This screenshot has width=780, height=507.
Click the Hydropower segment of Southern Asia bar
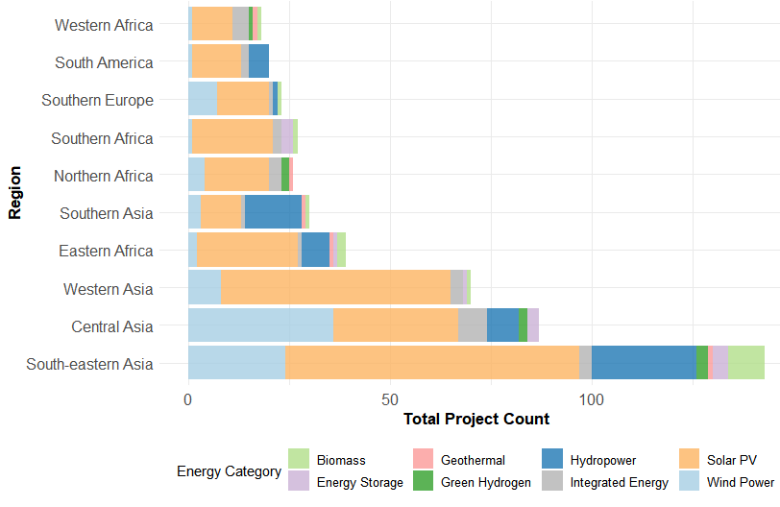pos(273,212)
